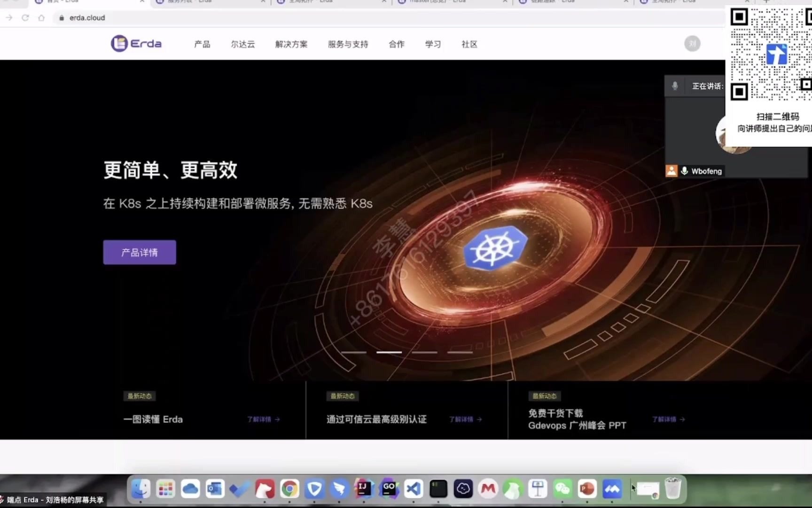This screenshot has width=812, height=508.
Task: Reload the erda.cloud page
Action: [x=25, y=18]
